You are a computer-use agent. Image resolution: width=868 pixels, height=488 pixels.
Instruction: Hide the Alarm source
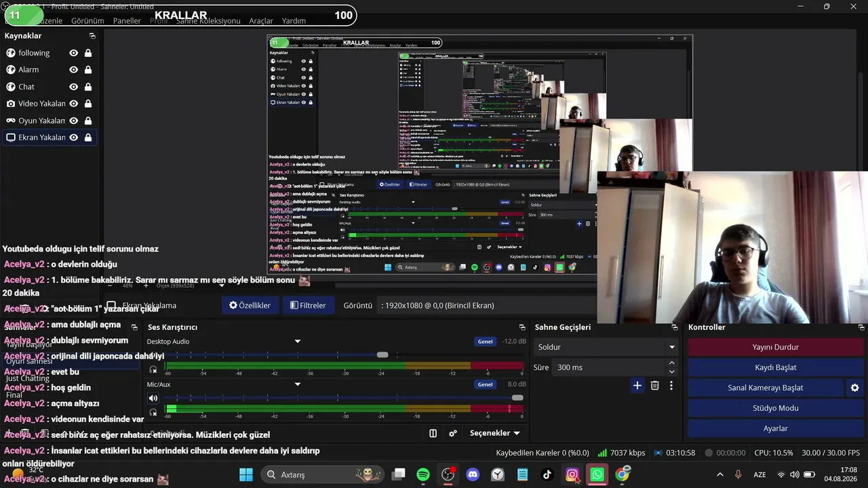pyautogui.click(x=73, y=70)
